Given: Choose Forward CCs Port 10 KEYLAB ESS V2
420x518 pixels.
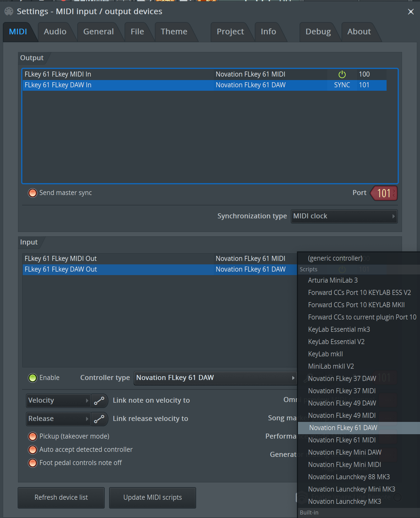Looking at the screenshot, I should coord(359,293).
